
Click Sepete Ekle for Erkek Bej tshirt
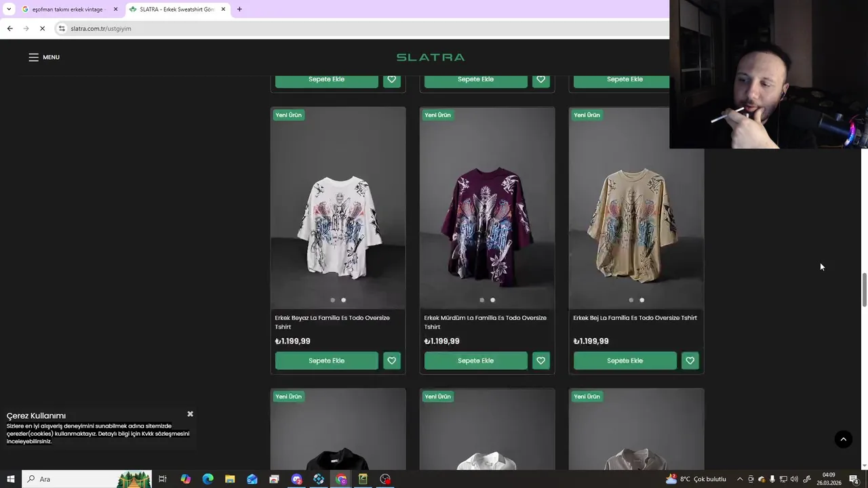point(625,361)
